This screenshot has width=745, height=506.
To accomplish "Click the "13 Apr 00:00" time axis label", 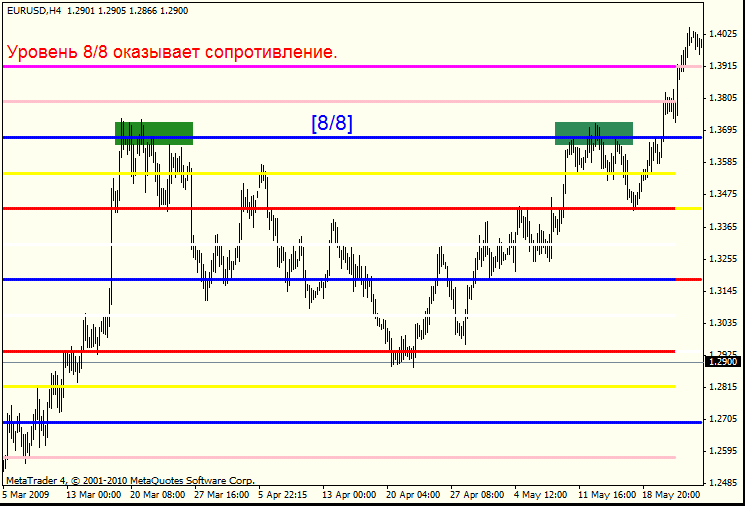I will [x=349, y=495].
